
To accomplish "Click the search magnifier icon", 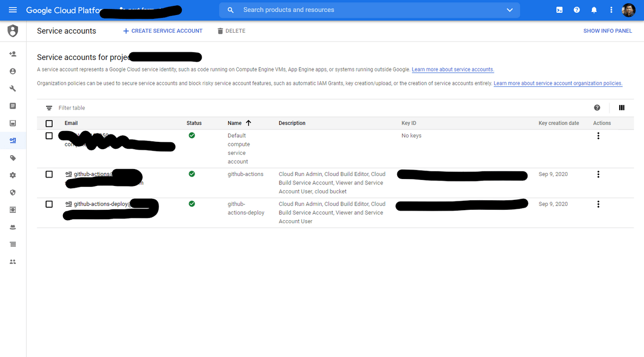I will click(230, 10).
